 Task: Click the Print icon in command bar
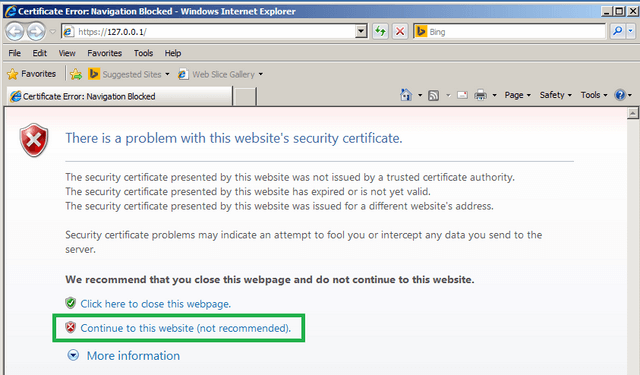click(480, 95)
